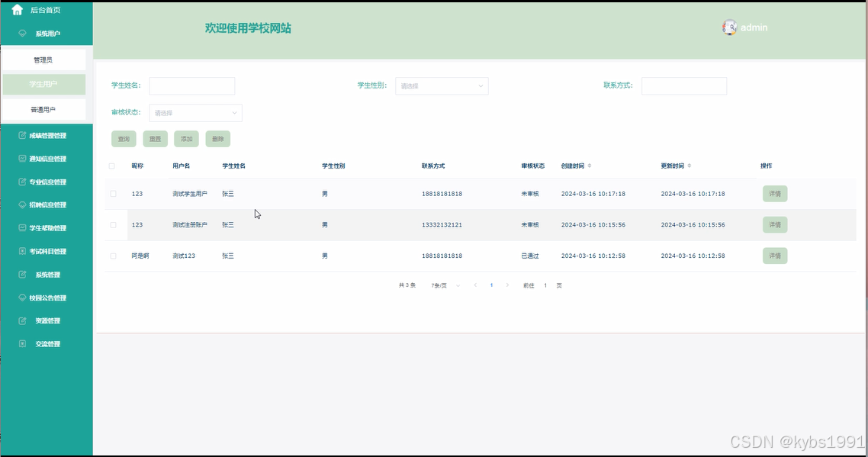Open the 审核状态 dropdown
The image size is (868, 457).
[195, 112]
